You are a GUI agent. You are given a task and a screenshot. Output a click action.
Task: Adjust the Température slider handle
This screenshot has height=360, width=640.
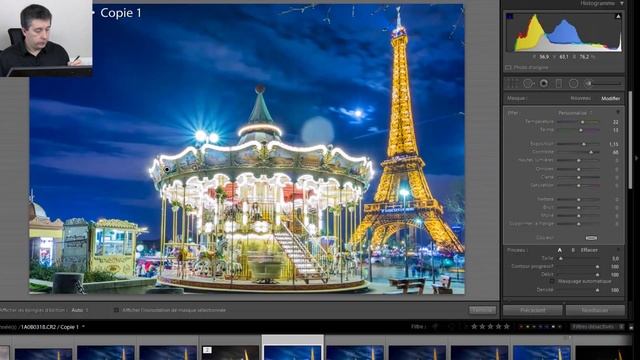582,122
